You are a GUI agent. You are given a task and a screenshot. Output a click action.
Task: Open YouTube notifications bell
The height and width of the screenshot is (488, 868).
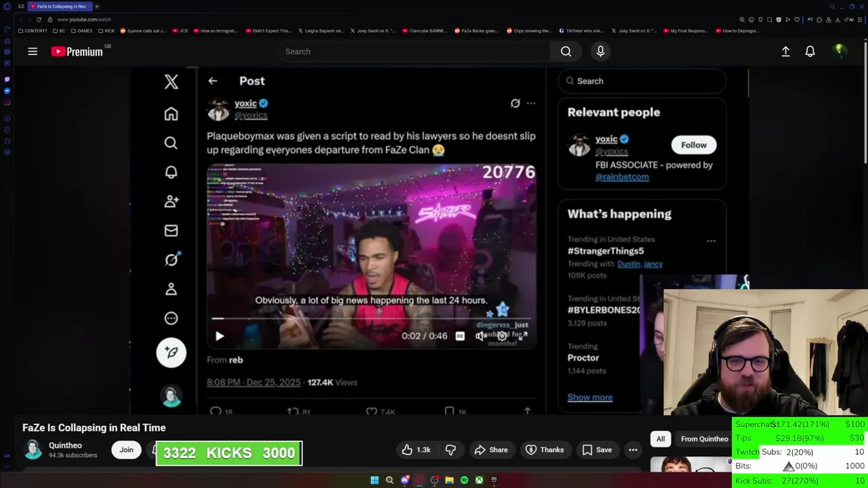(x=810, y=52)
